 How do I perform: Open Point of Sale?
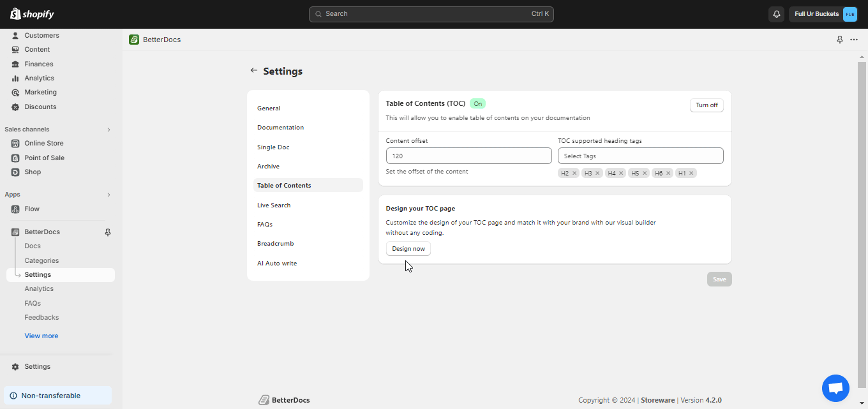(x=45, y=158)
